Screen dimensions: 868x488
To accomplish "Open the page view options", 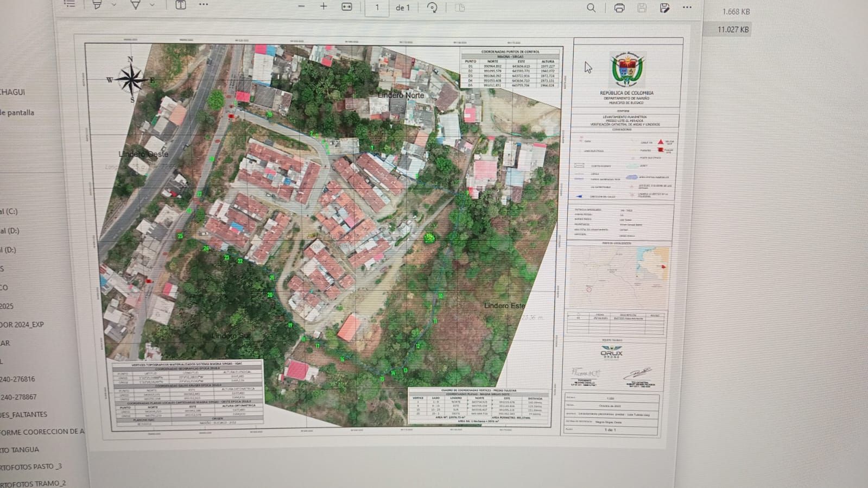I will click(x=460, y=8).
